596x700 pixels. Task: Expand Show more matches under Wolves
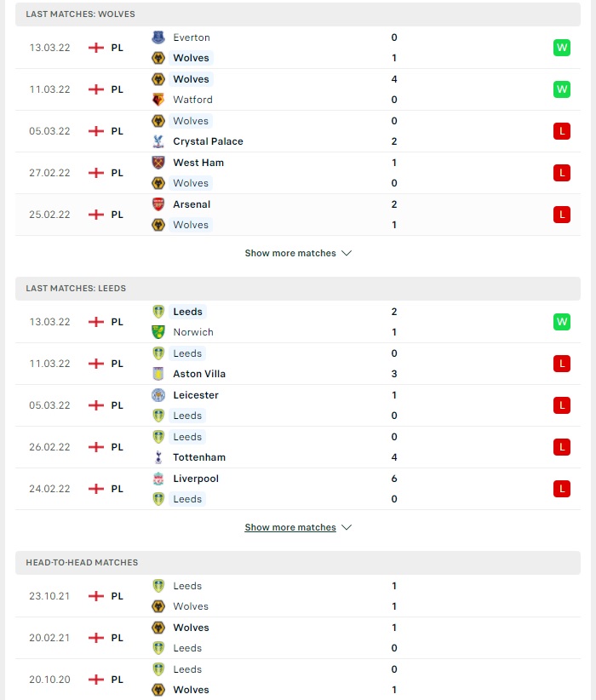(x=298, y=253)
